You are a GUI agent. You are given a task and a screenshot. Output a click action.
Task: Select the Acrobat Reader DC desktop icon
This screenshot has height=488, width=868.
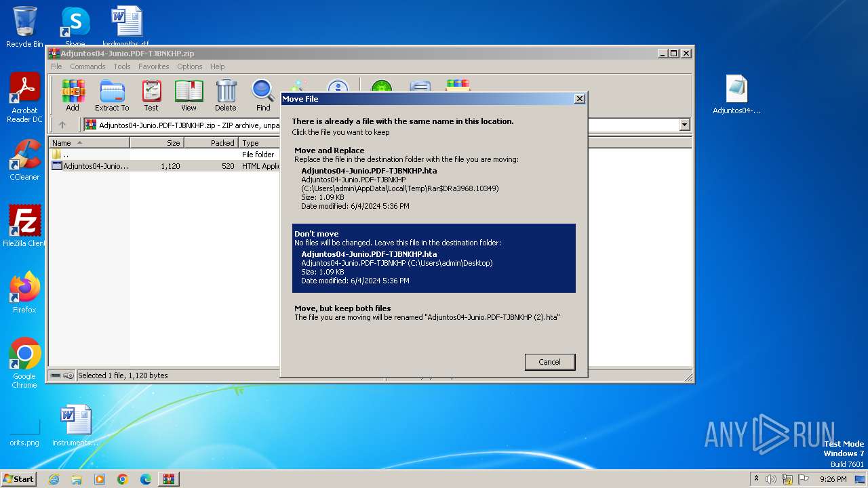pyautogui.click(x=24, y=98)
